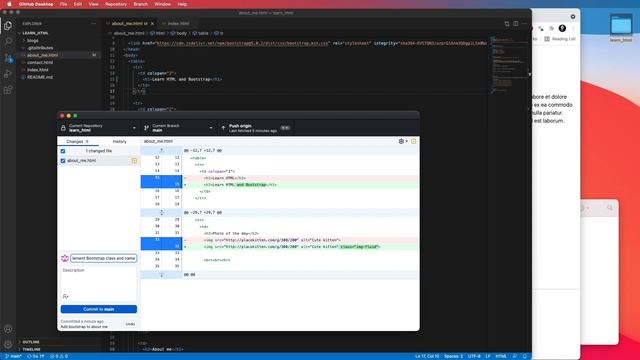Switch to the Changes tab
The width and height of the screenshot is (640, 360).
coord(78,141)
